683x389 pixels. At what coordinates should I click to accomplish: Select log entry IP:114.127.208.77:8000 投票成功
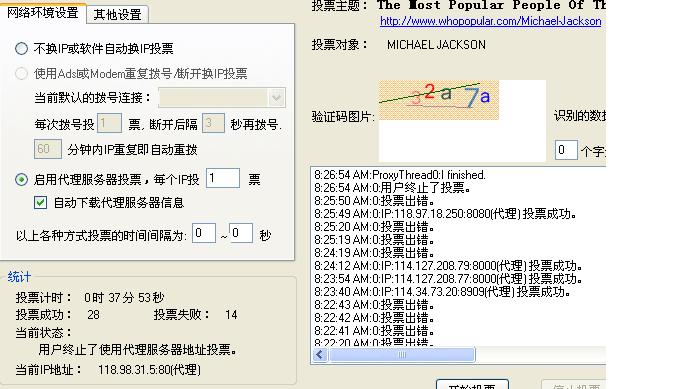448,279
